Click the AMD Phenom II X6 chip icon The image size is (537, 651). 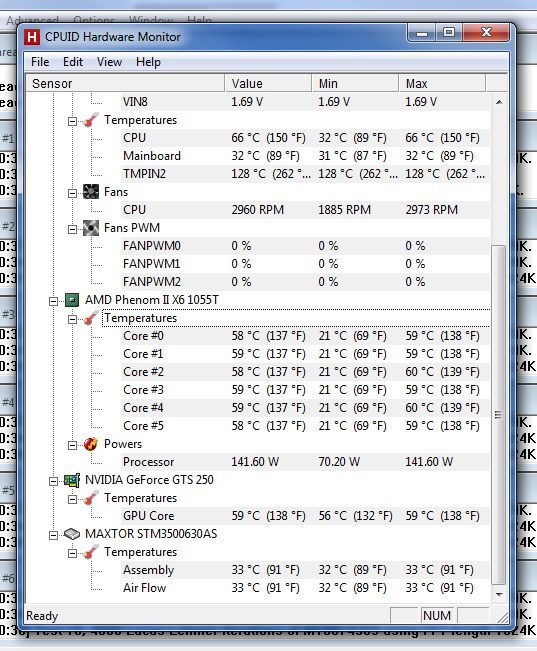pyautogui.click(x=72, y=300)
